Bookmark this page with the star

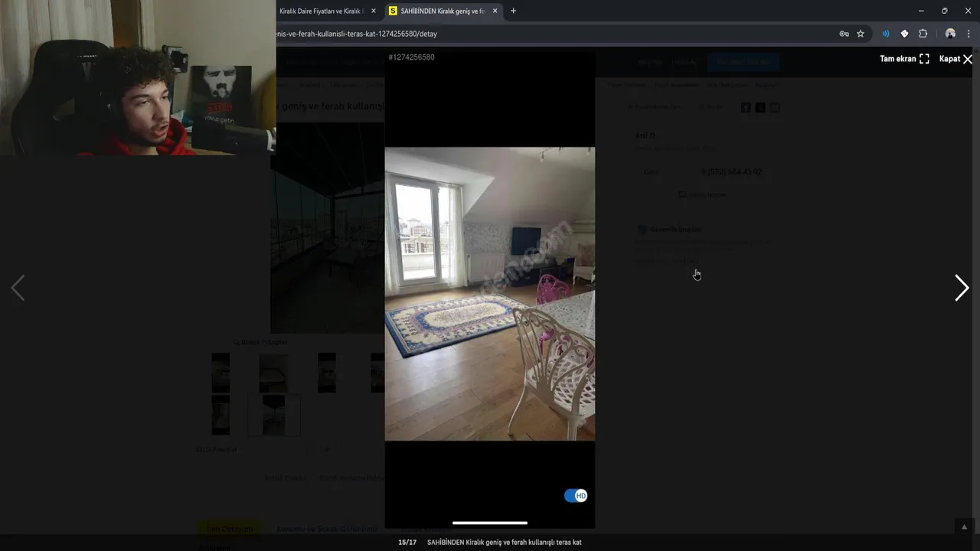[x=861, y=34]
